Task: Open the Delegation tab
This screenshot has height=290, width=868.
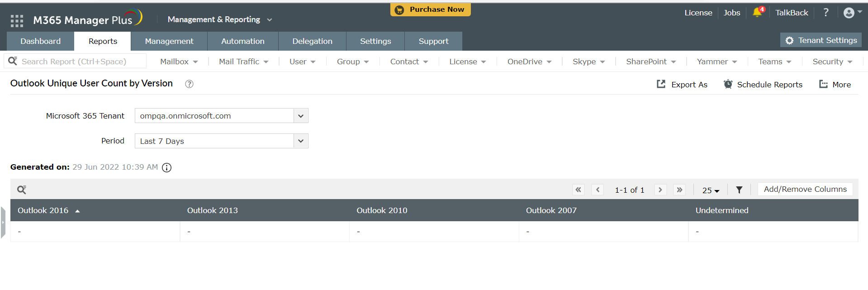Action: pyautogui.click(x=312, y=41)
